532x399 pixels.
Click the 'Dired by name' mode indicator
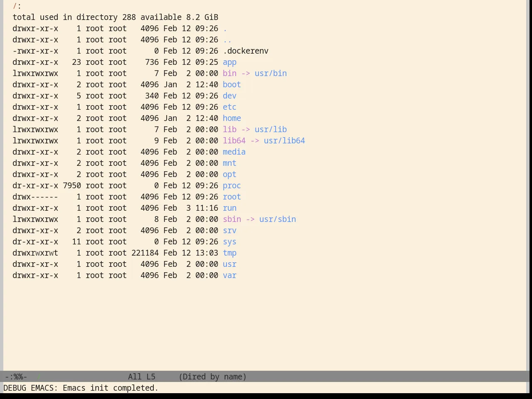pyautogui.click(x=212, y=377)
